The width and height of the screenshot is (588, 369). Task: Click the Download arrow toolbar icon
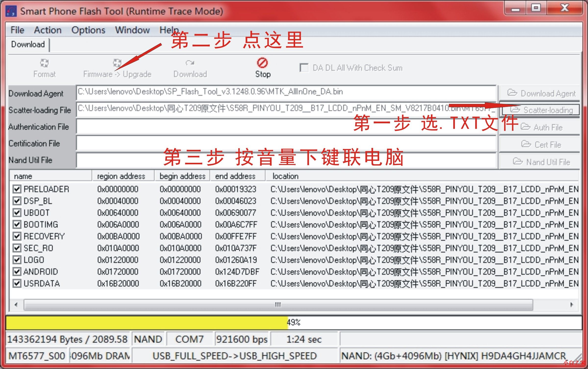(x=190, y=63)
